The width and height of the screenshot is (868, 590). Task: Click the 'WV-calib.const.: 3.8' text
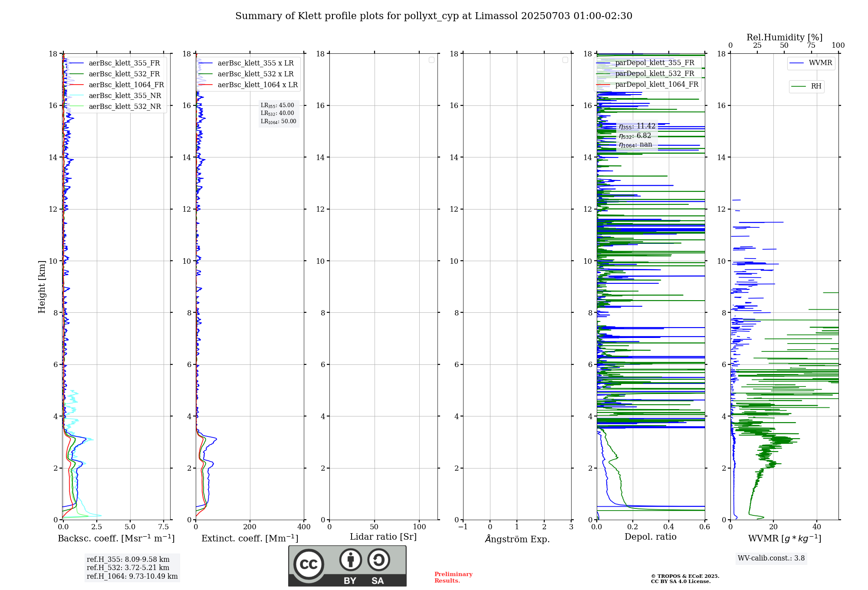coord(771,558)
